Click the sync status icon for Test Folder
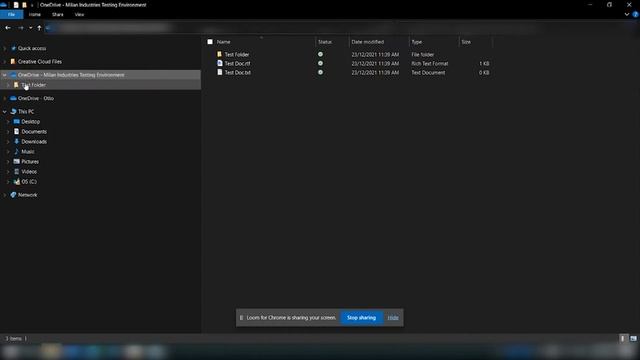Screen dimensions: 640x360 320,54
